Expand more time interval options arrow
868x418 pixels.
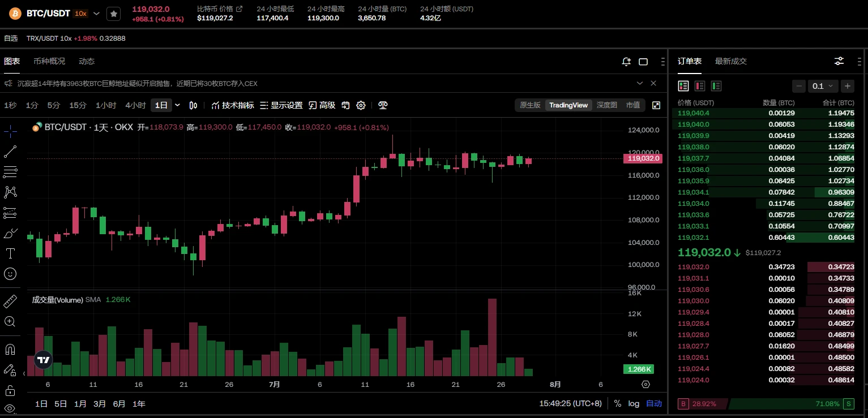(x=177, y=105)
